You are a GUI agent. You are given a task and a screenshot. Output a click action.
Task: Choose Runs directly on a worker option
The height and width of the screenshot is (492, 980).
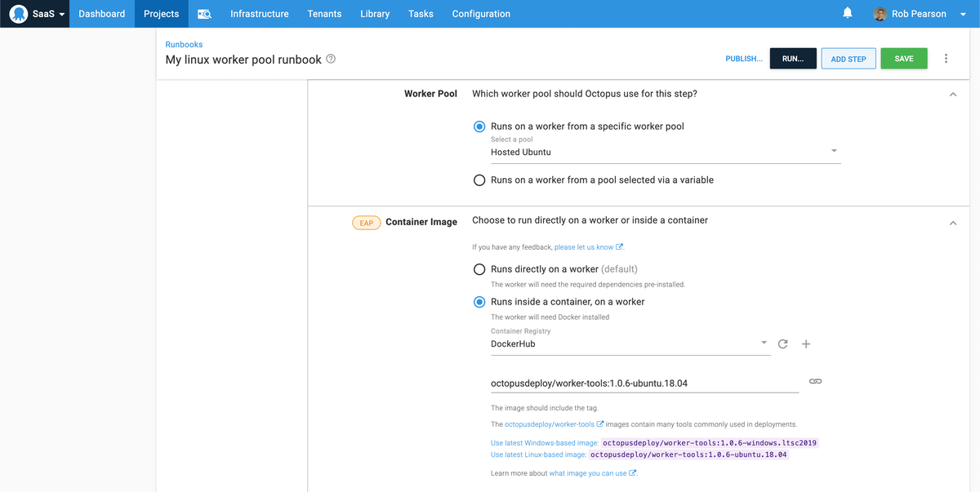coord(479,269)
